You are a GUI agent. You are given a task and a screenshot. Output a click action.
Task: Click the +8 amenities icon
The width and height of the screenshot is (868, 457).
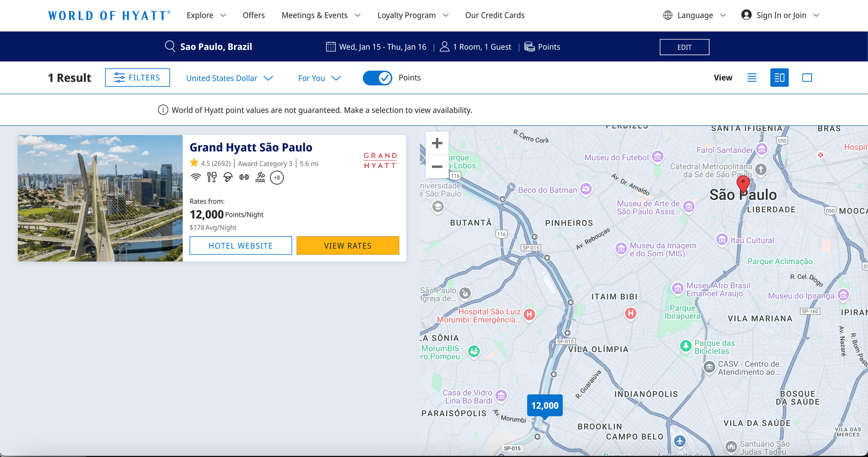pos(277,177)
